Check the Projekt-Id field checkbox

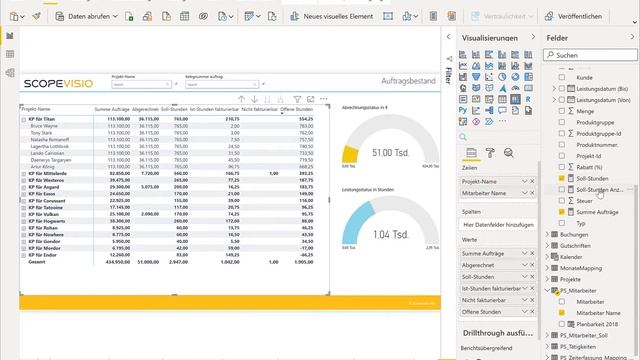pyautogui.click(x=562, y=156)
